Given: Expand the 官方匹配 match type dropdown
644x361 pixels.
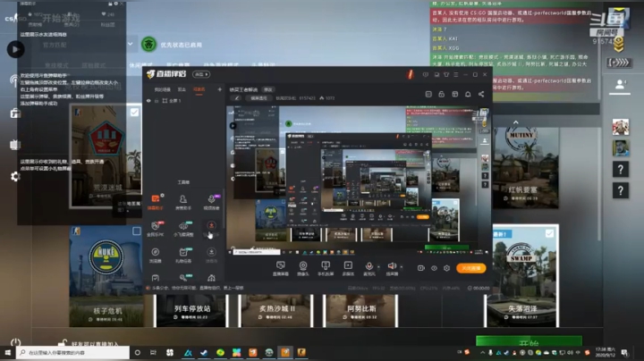Looking at the screenshot, I should [131, 44].
